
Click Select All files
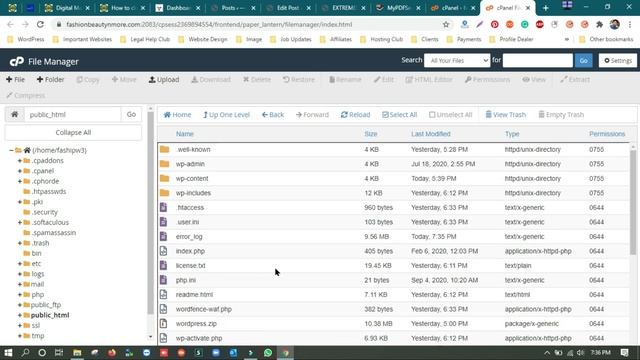tap(399, 115)
